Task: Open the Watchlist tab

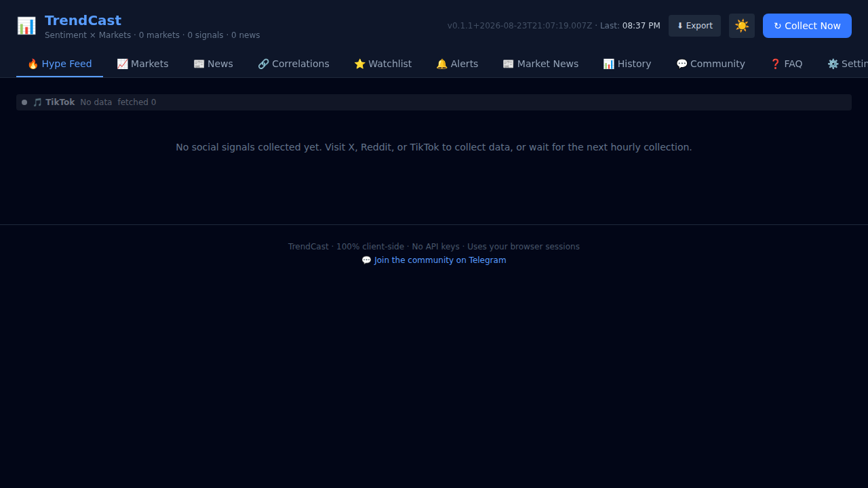Action: (382, 64)
